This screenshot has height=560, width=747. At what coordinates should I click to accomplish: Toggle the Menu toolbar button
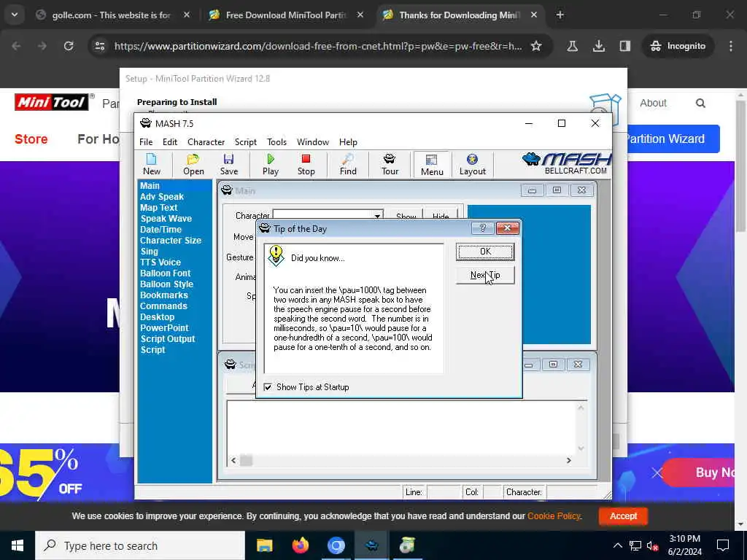(432, 165)
